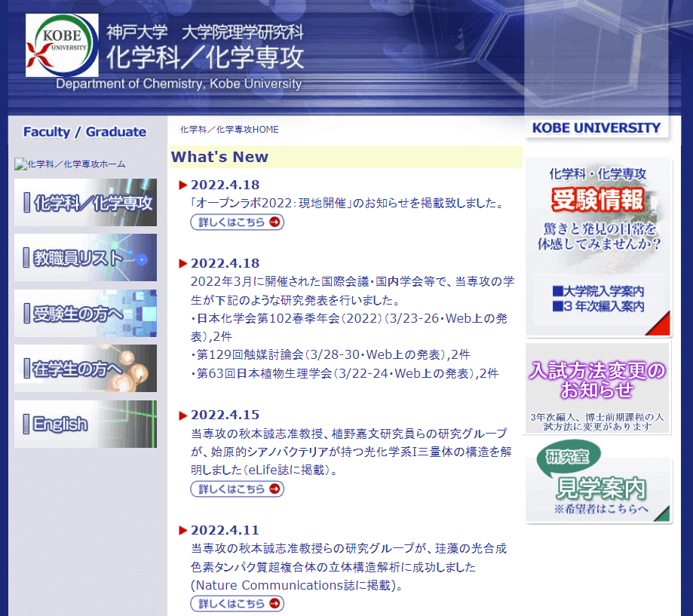Click the 2022.4.15 date heading
Screen dimensions: 693x616
225,415
